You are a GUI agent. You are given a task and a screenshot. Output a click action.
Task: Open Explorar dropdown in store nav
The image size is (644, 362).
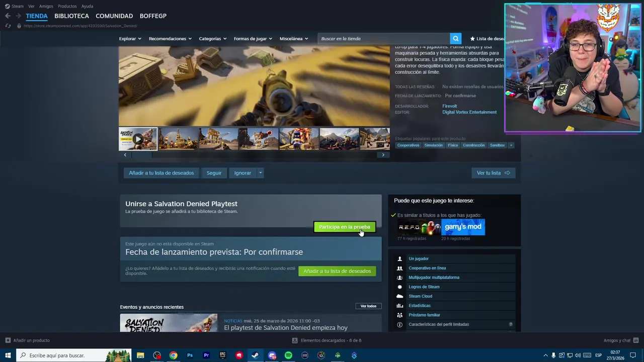[x=130, y=39]
